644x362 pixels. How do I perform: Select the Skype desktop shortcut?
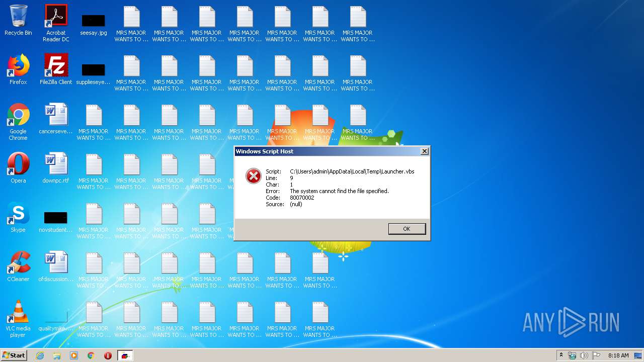pyautogui.click(x=18, y=217)
